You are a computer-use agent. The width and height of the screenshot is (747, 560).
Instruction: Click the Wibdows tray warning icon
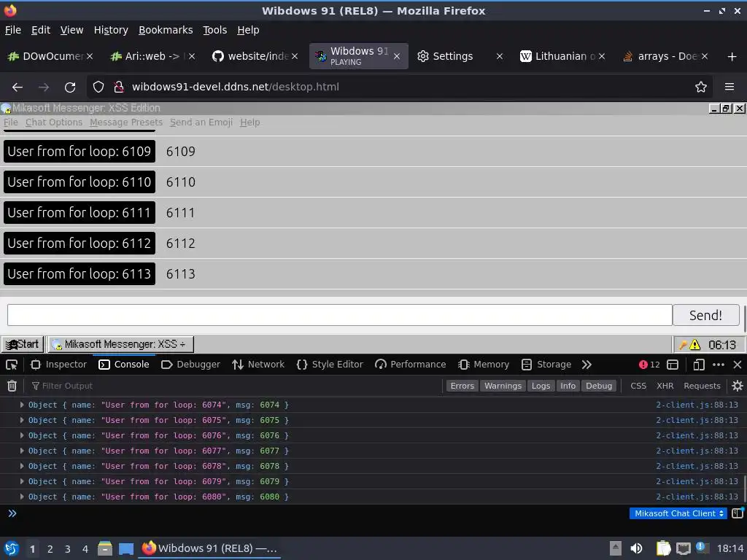(695, 345)
